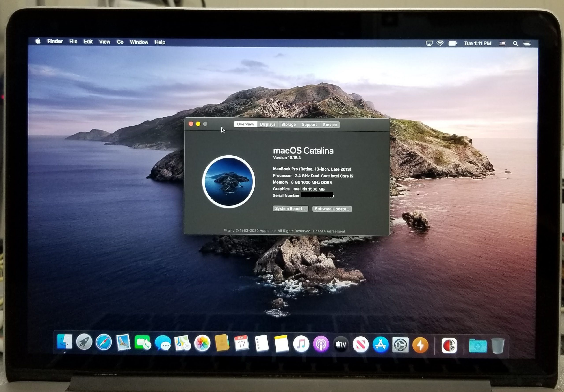Launch Music app from Dock
The width and height of the screenshot is (564, 392).
click(x=301, y=344)
